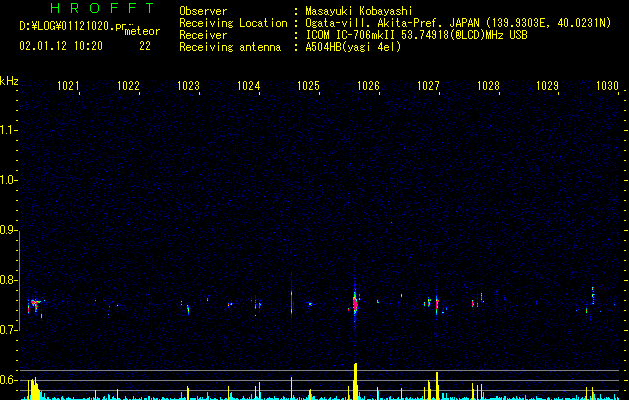This screenshot has height=400, width=629.
Task: Click time axis label 1024
Action: click(248, 85)
